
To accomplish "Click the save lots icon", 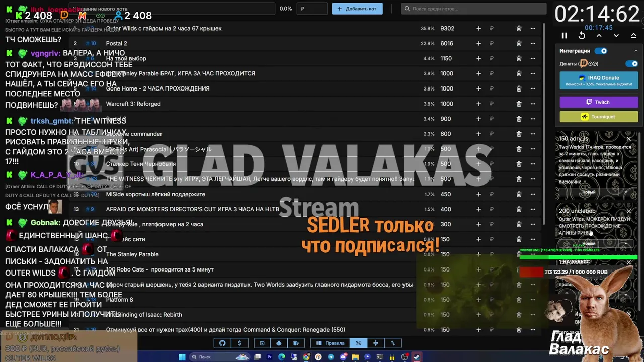I will 262,343.
